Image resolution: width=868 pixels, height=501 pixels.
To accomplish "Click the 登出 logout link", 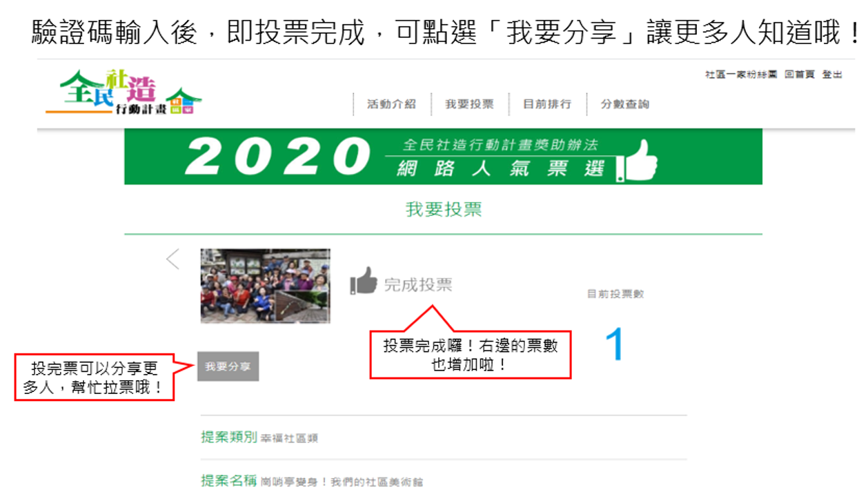I will click(x=832, y=75).
